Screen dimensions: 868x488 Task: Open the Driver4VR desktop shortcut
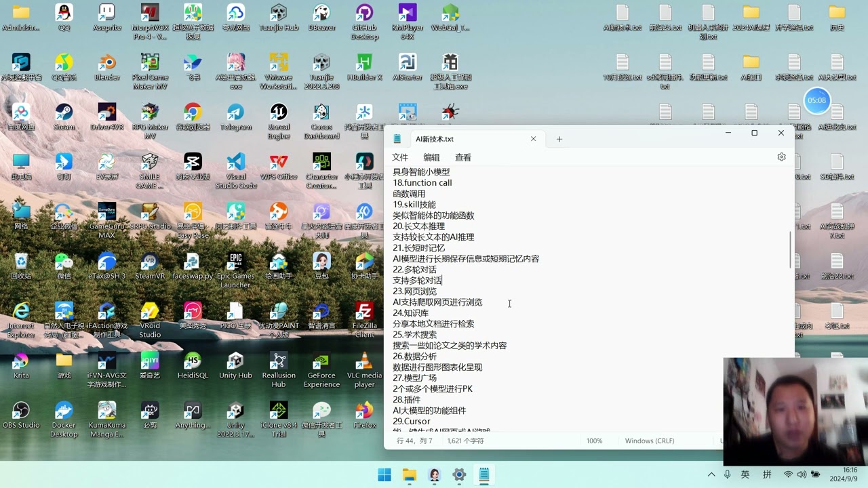click(x=107, y=117)
